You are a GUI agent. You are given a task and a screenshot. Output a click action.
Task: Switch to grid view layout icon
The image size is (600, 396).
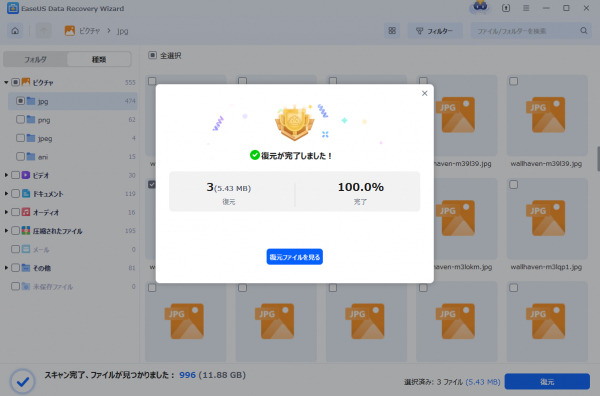click(392, 31)
